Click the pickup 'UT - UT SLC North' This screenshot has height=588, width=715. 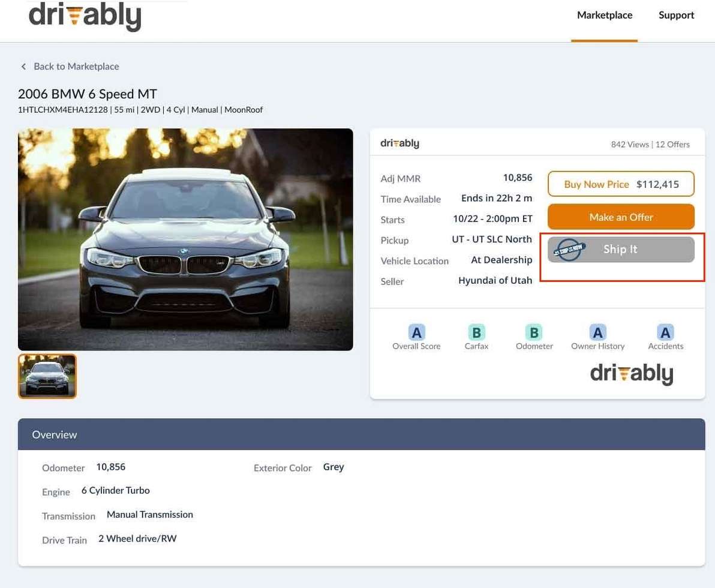point(492,239)
